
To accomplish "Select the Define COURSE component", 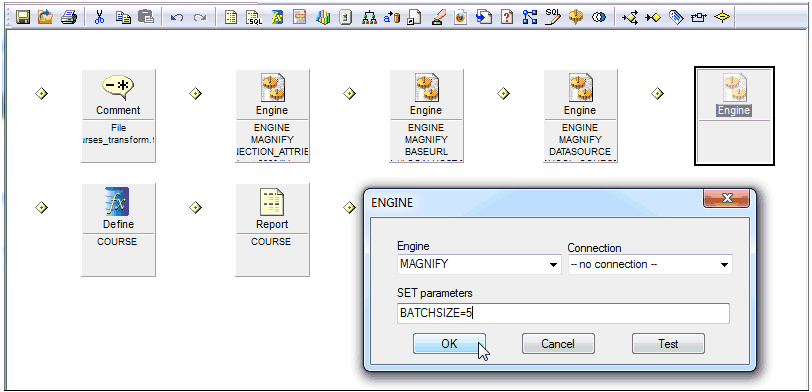I will tap(118, 229).
